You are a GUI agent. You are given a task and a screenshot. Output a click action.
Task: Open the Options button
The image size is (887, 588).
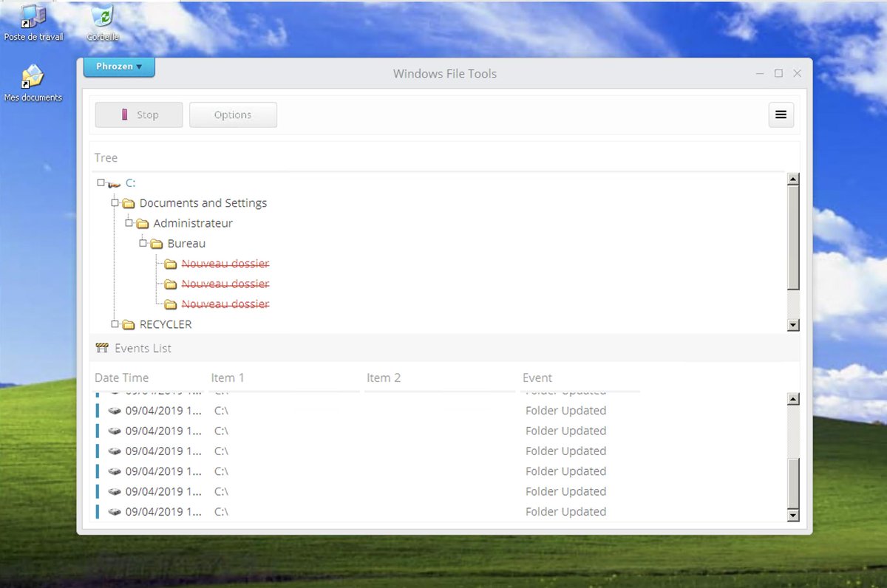coord(233,114)
